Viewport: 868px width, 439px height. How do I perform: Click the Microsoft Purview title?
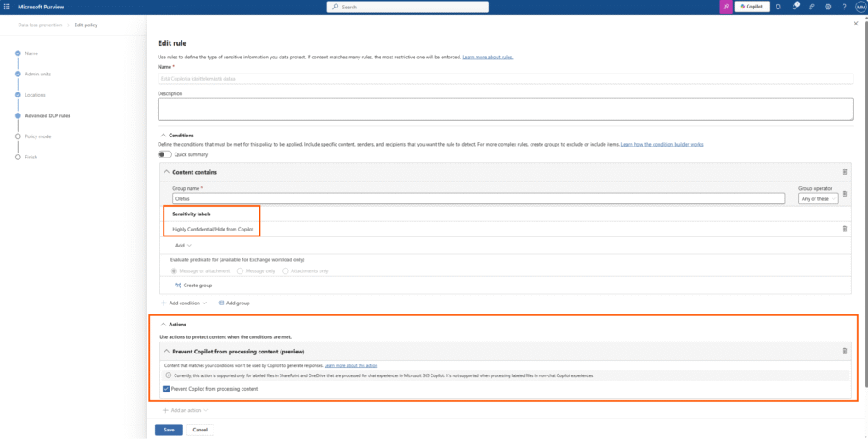pyautogui.click(x=41, y=7)
